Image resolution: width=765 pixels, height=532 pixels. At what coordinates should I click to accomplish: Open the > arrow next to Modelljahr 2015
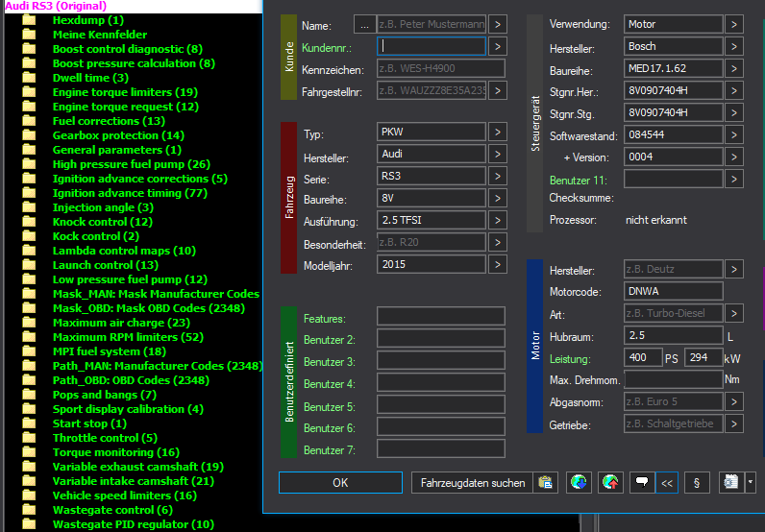[x=498, y=264]
